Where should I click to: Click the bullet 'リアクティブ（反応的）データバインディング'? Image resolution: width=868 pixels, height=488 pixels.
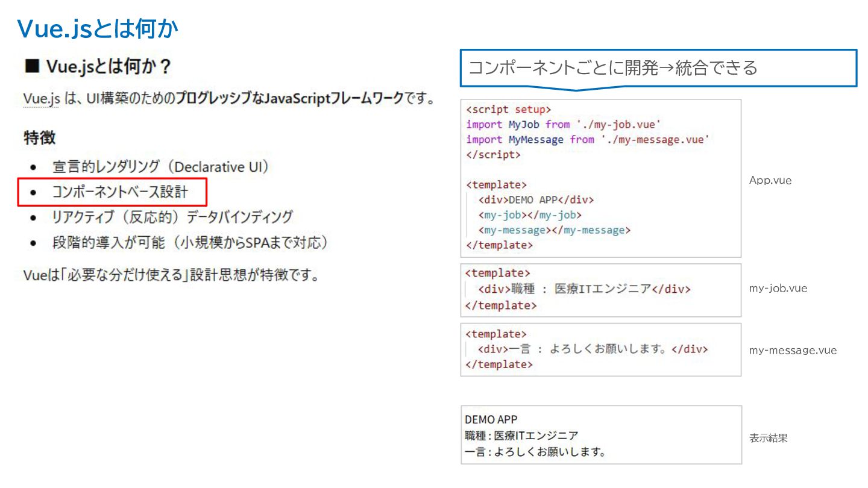(172, 217)
